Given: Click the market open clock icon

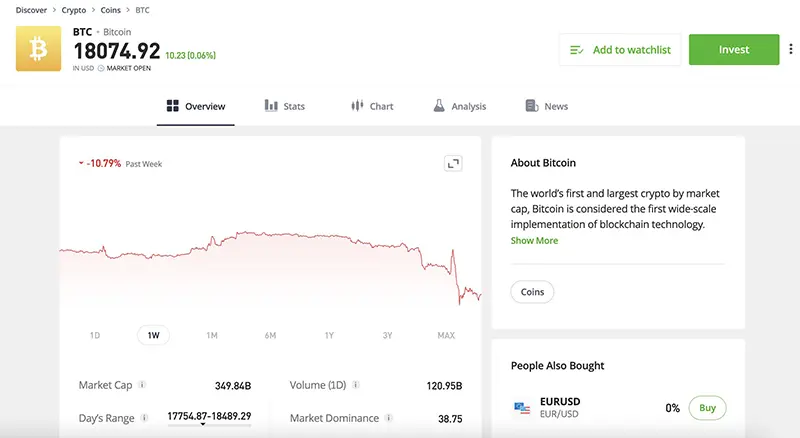Looking at the screenshot, I should pyautogui.click(x=101, y=68).
